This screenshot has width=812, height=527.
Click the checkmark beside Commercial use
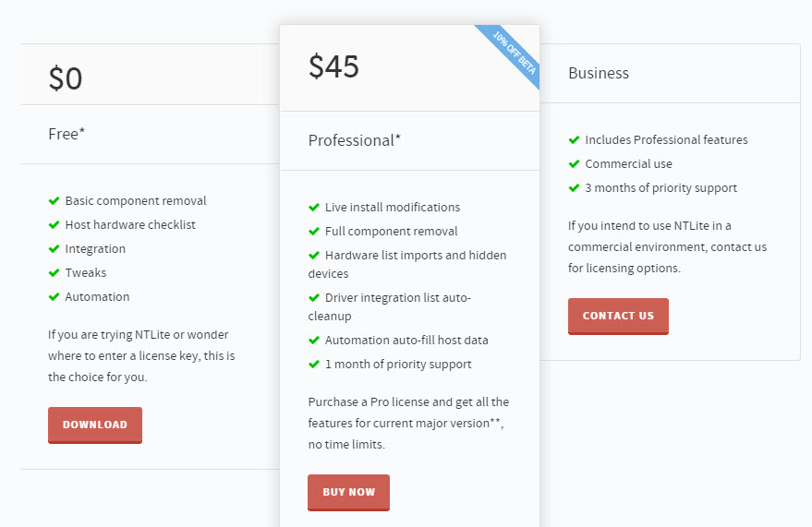574,164
